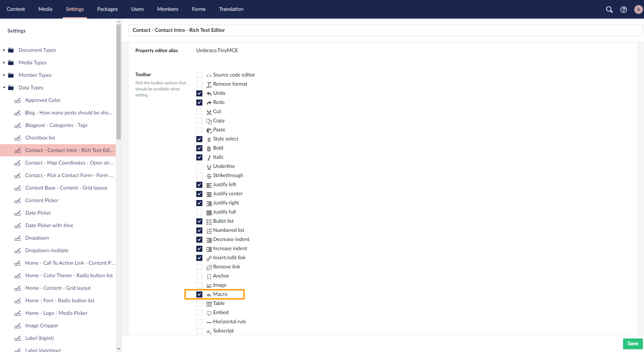Click the Document Types folder icon
Screen dimensions: 644x352
pyautogui.click(x=11, y=50)
